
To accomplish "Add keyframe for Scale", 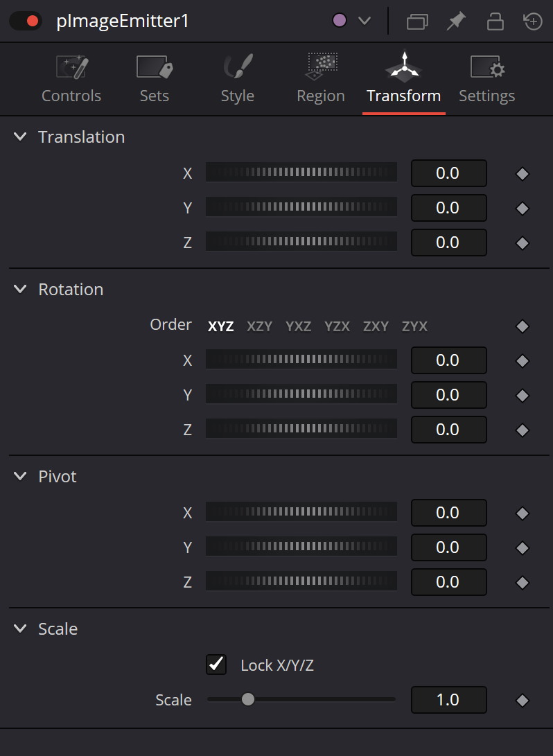I will tap(522, 701).
